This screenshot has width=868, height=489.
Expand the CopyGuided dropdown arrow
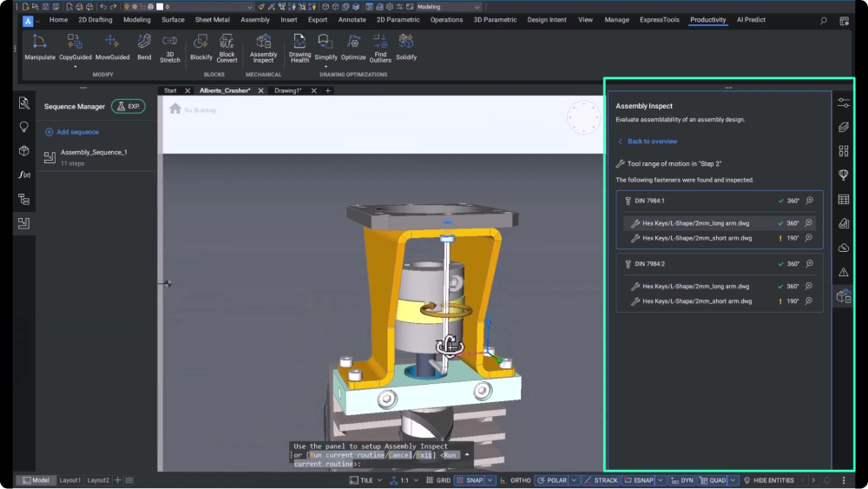click(x=76, y=66)
